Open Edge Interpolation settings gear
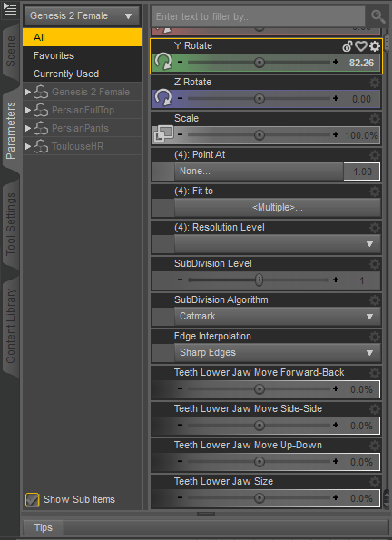The image size is (392, 540). 375,337
